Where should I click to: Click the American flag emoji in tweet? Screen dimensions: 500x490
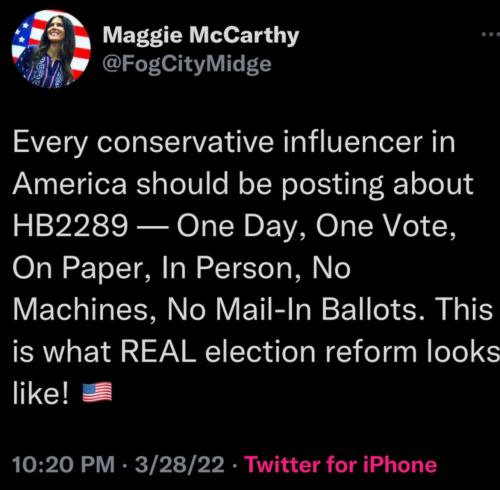click(97, 392)
